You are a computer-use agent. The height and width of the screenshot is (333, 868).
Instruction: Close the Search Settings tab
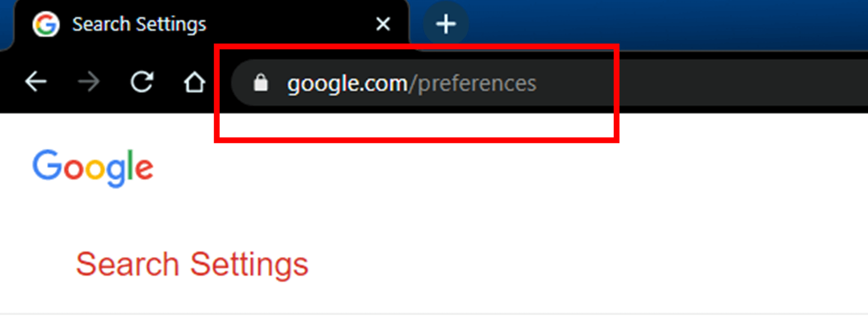tap(383, 24)
